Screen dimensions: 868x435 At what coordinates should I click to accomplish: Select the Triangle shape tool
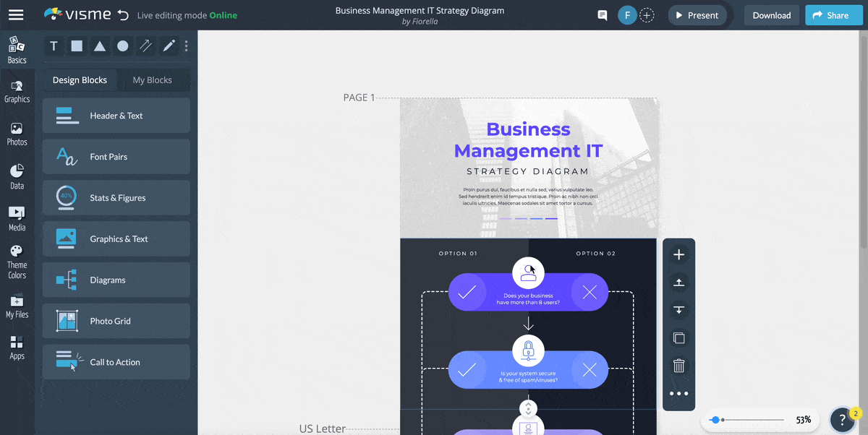pos(100,46)
